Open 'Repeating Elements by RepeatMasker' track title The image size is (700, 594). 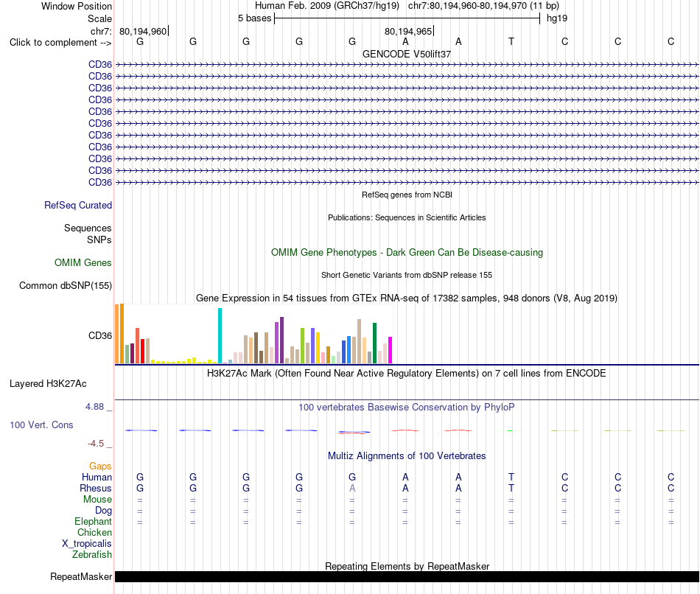(407, 566)
